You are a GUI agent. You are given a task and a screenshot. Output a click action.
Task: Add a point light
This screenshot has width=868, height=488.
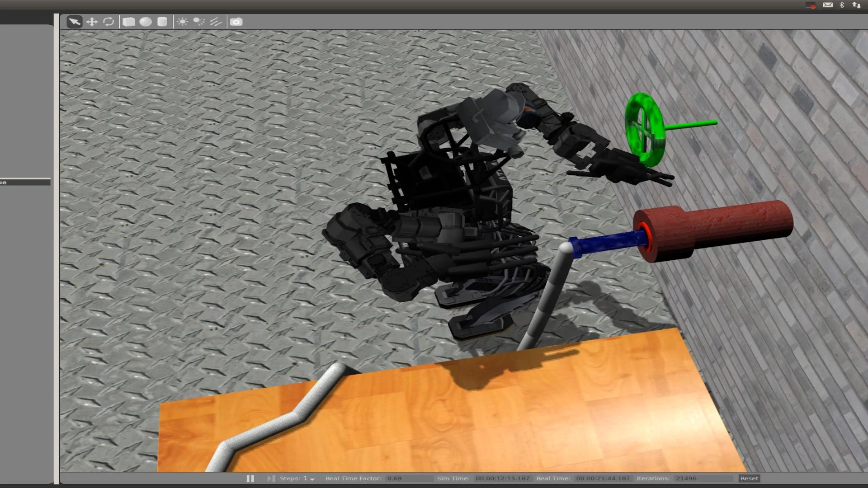tap(182, 22)
